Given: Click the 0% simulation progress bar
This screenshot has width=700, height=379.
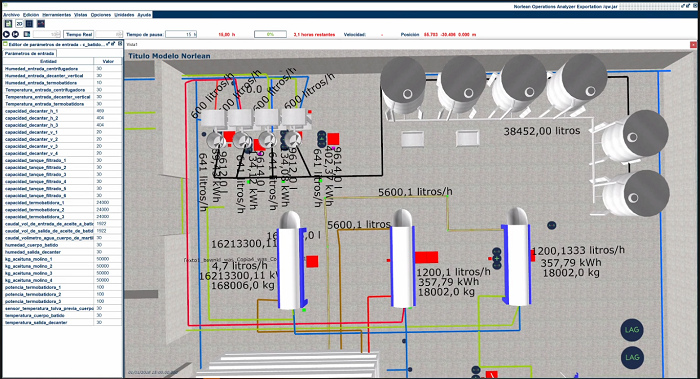Looking at the screenshot, I should [x=270, y=34].
